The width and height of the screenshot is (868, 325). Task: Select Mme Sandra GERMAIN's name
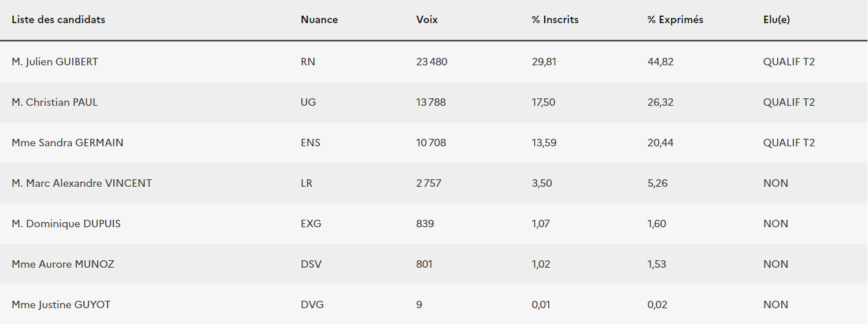pos(68,143)
